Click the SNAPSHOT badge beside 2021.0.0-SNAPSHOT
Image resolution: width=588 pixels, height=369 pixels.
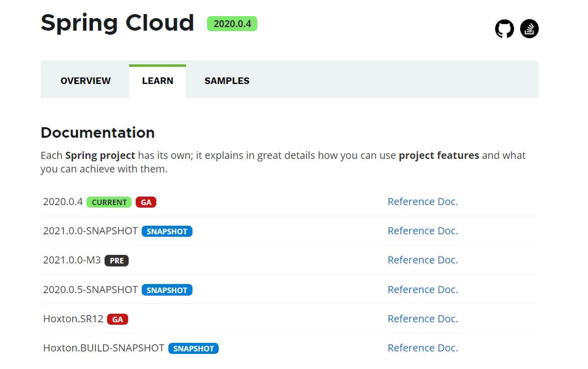167,231
